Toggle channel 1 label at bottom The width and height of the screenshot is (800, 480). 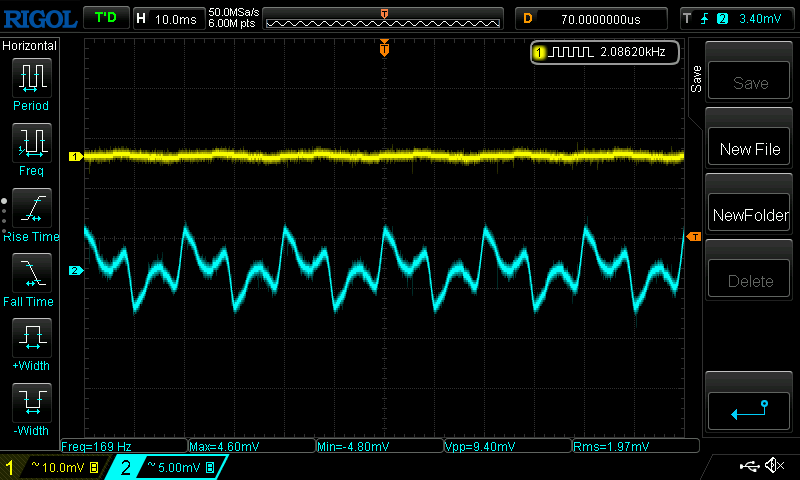point(10,468)
